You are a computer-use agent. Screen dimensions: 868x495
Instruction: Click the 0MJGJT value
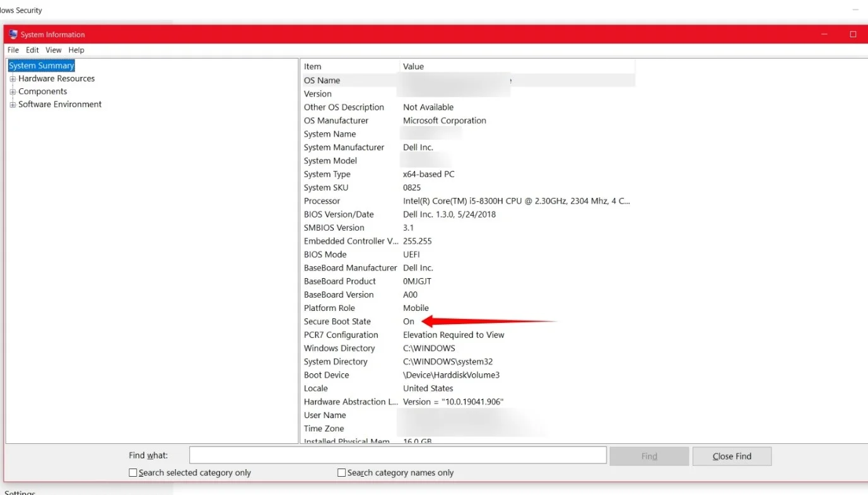(x=418, y=281)
